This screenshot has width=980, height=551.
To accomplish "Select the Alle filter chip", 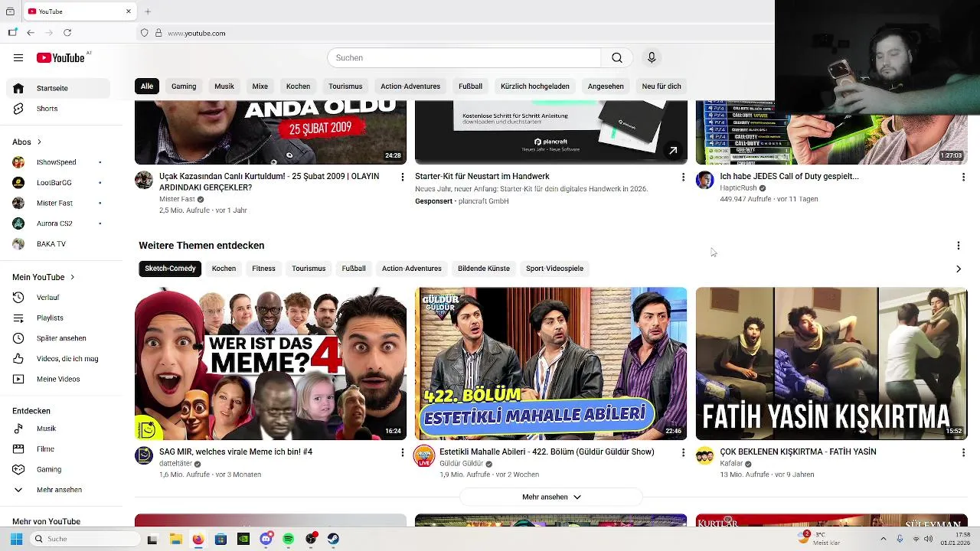I will [x=147, y=86].
